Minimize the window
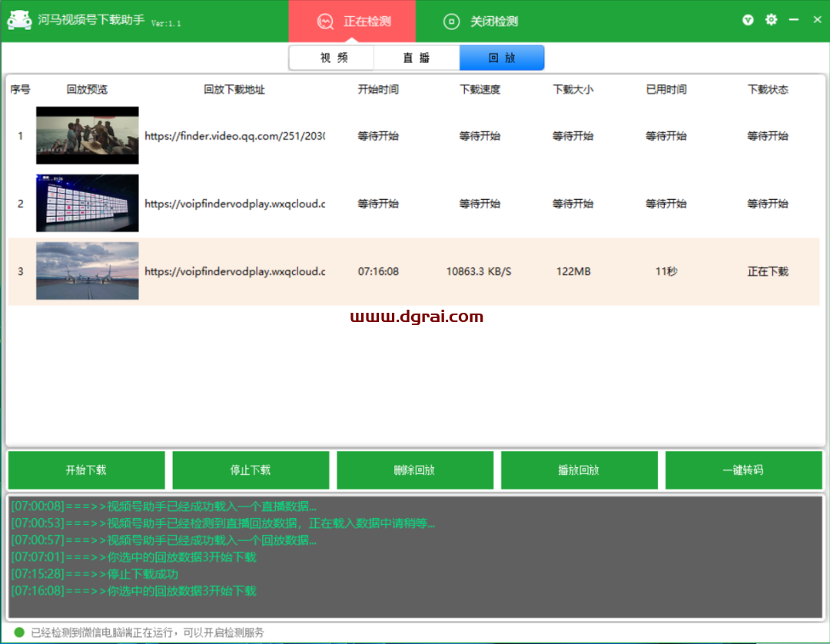 (793, 19)
